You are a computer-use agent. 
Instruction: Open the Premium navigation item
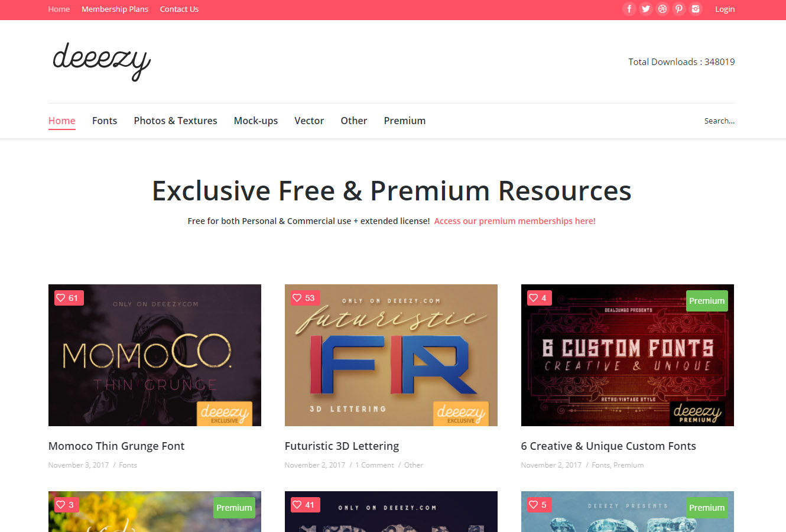pyautogui.click(x=405, y=121)
